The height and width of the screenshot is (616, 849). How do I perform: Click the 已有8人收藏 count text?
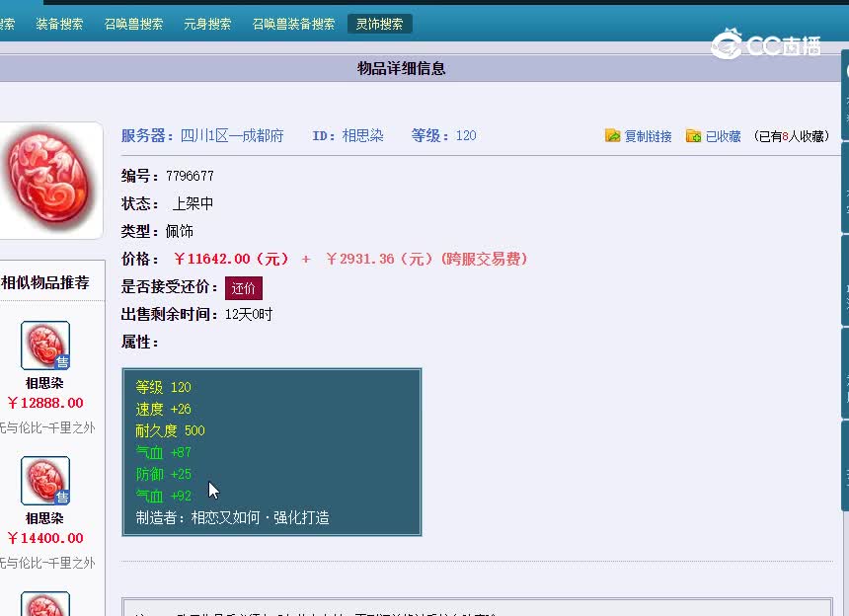point(791,136)
